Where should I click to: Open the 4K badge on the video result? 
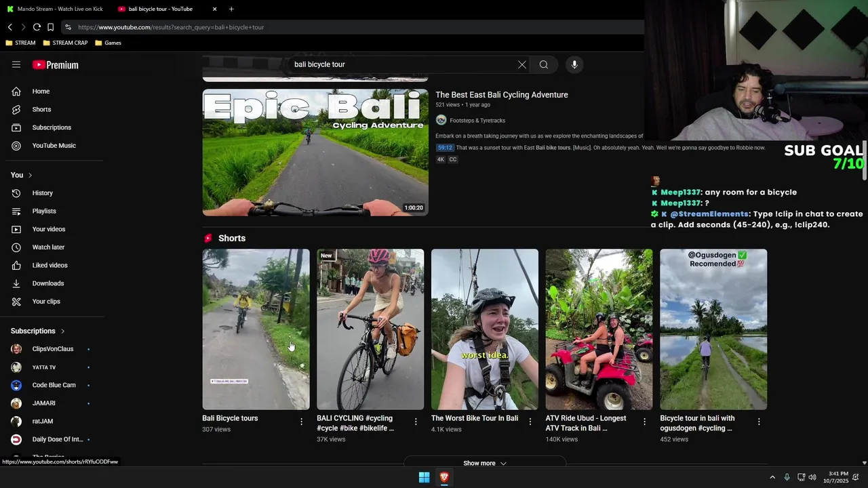440,159
